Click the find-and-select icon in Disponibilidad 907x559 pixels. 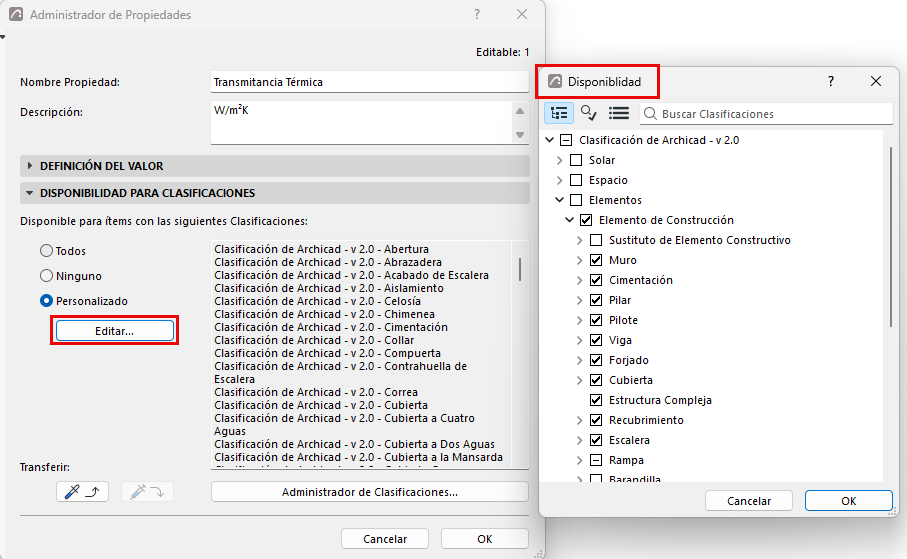[588, 113]
